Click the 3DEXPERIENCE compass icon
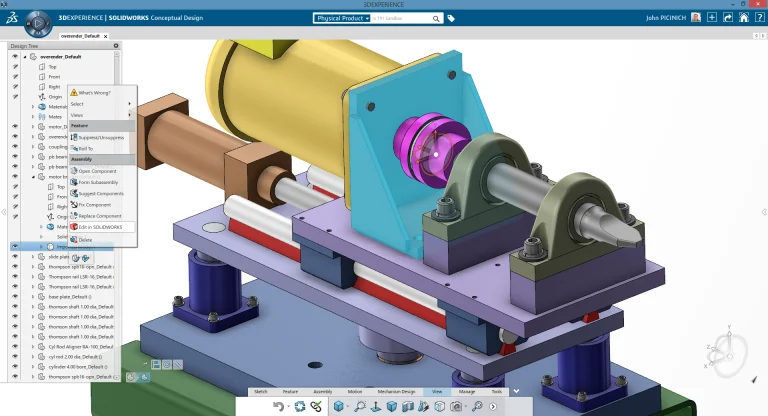The image size is (768, 416). (38, 20)
